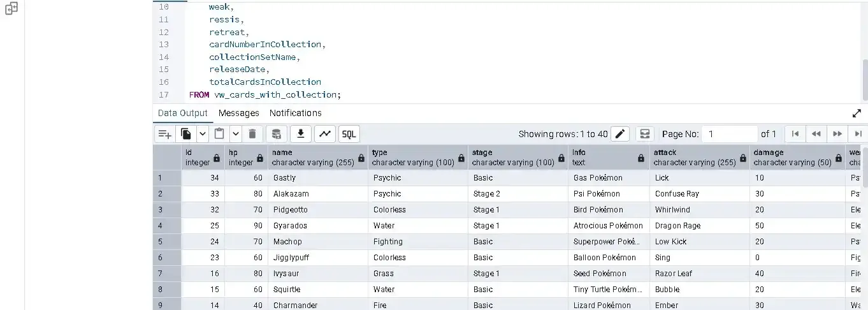Expand the result panel to full size

pyautogui.click(x=857, y=113)
